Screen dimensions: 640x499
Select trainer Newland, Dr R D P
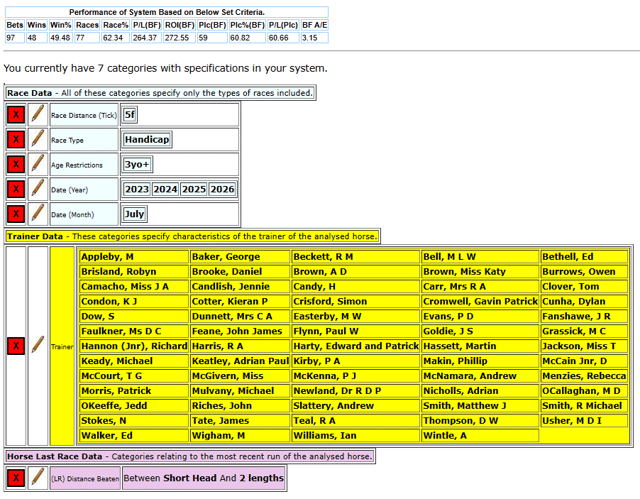(x=356, y=391)
